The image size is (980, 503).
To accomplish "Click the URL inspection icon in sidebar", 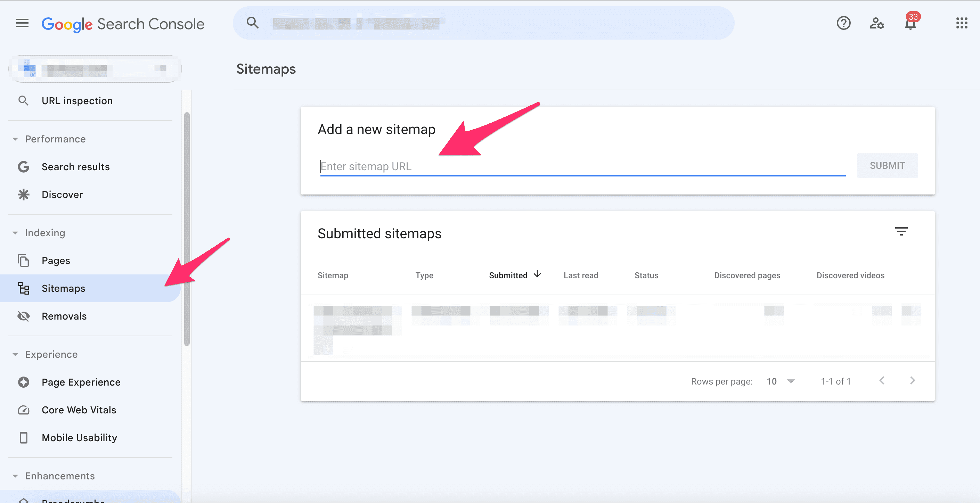I will [x=24, y=101].
